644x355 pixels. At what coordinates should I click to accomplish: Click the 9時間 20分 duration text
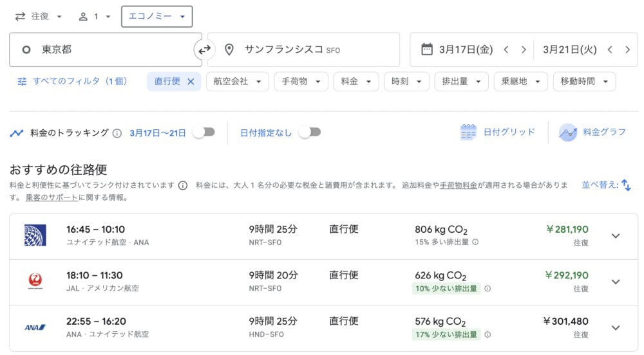pos(274,275)
